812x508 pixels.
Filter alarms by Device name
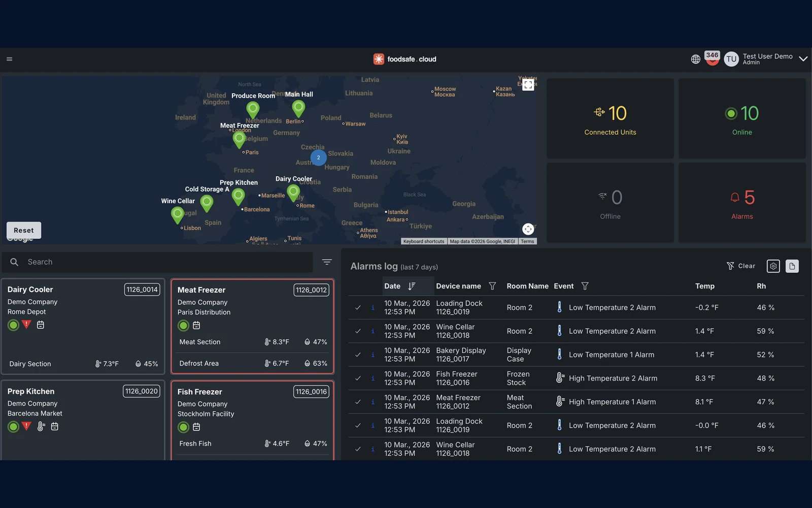pos(492,286)
